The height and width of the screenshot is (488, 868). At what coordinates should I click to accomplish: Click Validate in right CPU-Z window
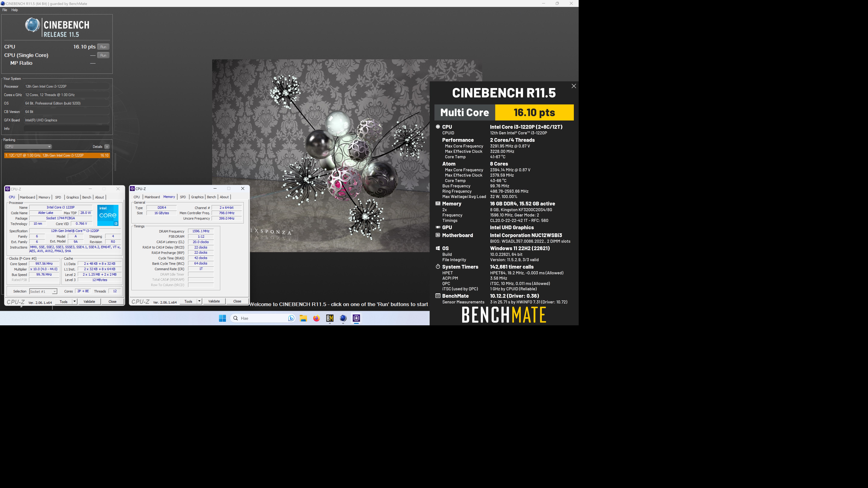pos(214,301)
